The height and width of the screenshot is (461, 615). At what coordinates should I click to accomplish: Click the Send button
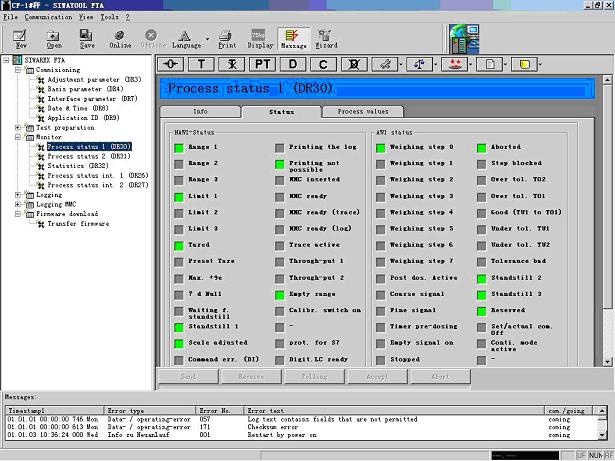pyautogui.click(x=188, y=376)
